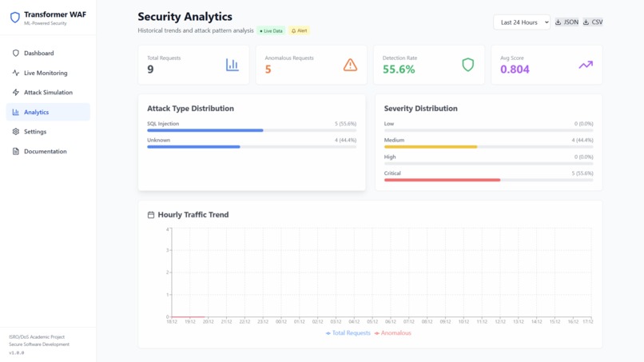Toggle Total Requests series in chart legend
The image size is (644, 362).
348,333
